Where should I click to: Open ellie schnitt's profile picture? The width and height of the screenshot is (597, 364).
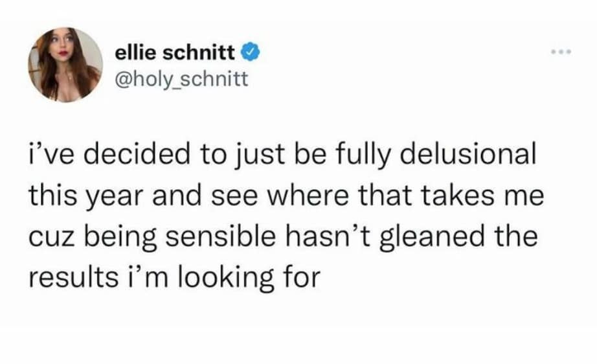click(65, 65)
